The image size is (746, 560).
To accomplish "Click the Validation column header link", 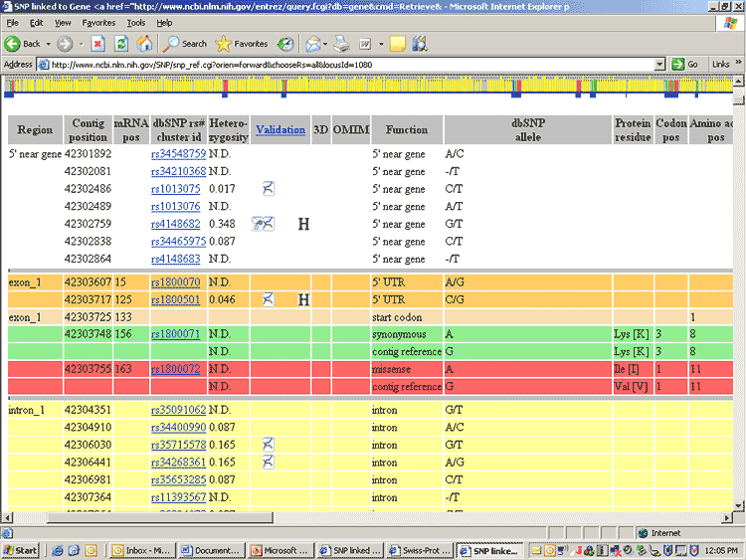I will coord(280,129).
